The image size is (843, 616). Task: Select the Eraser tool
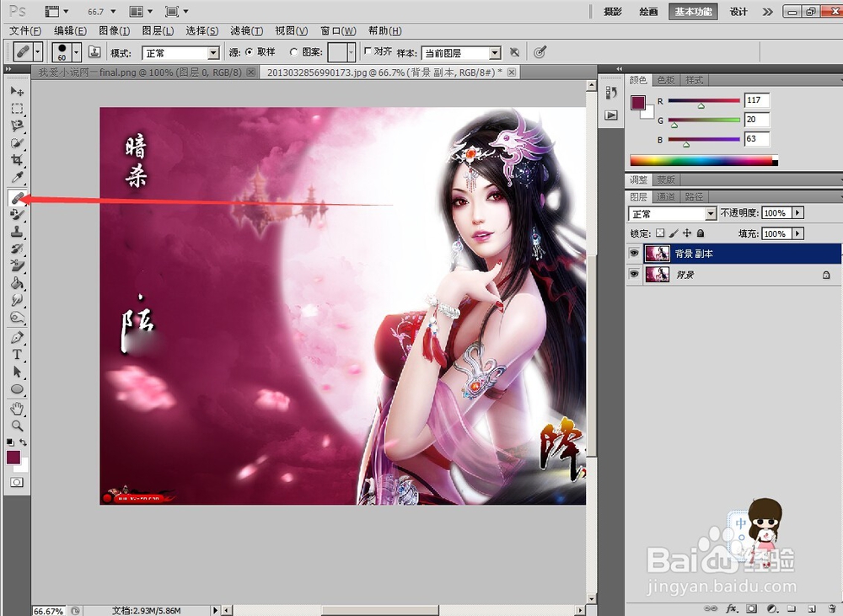coord(17,265)
